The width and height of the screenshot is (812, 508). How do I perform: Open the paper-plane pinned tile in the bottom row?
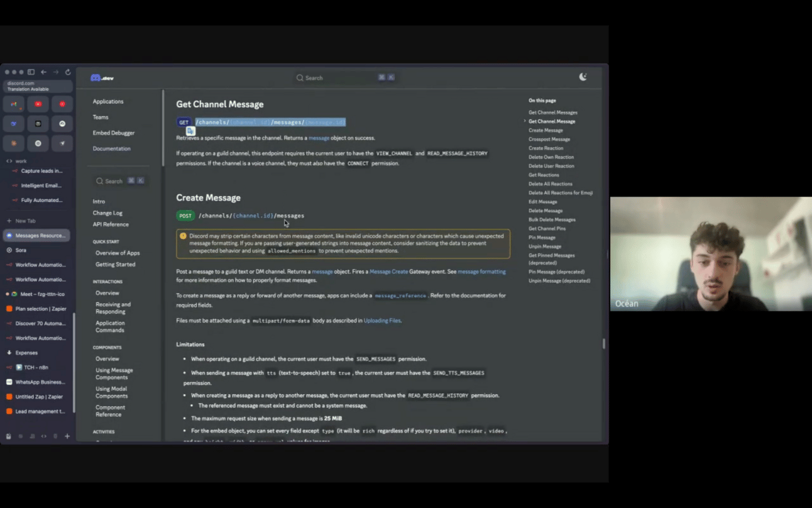[62, 143]
